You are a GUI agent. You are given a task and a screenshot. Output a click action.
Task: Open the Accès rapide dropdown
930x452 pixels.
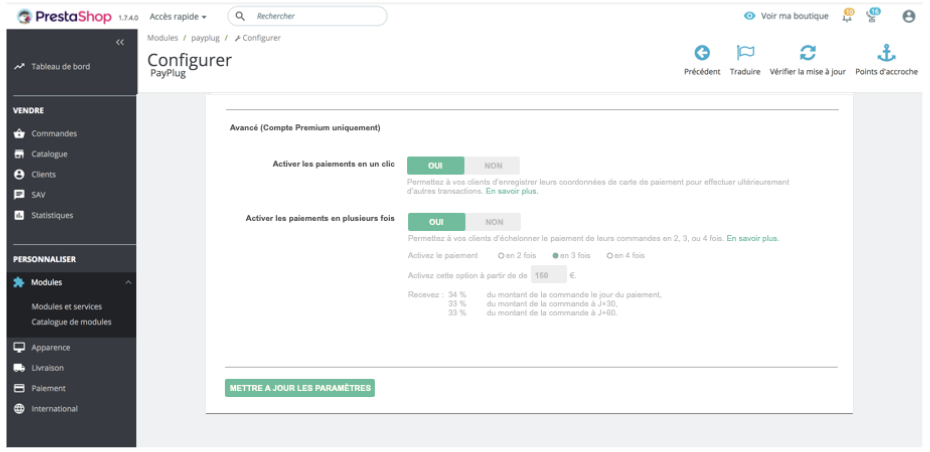(178, 17)
